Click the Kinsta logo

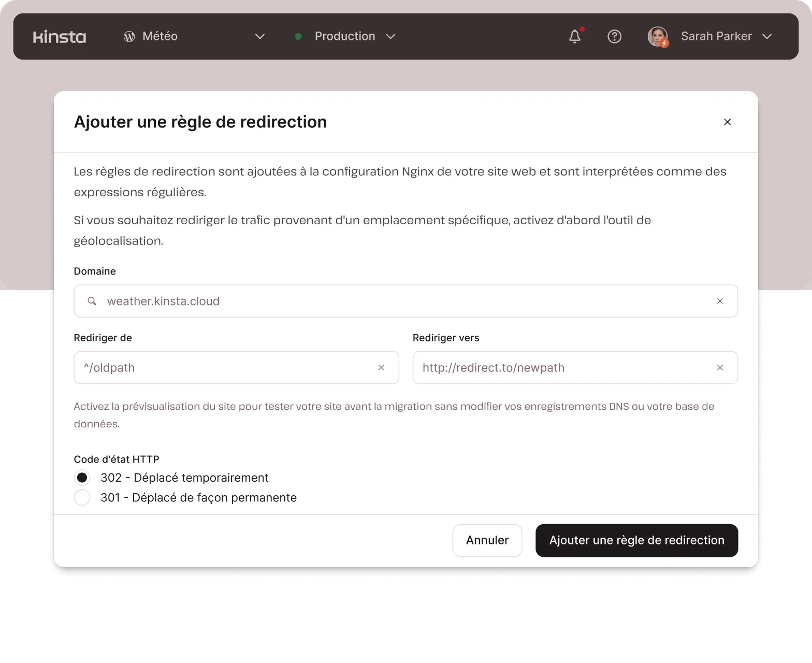[x=60, y=37]
